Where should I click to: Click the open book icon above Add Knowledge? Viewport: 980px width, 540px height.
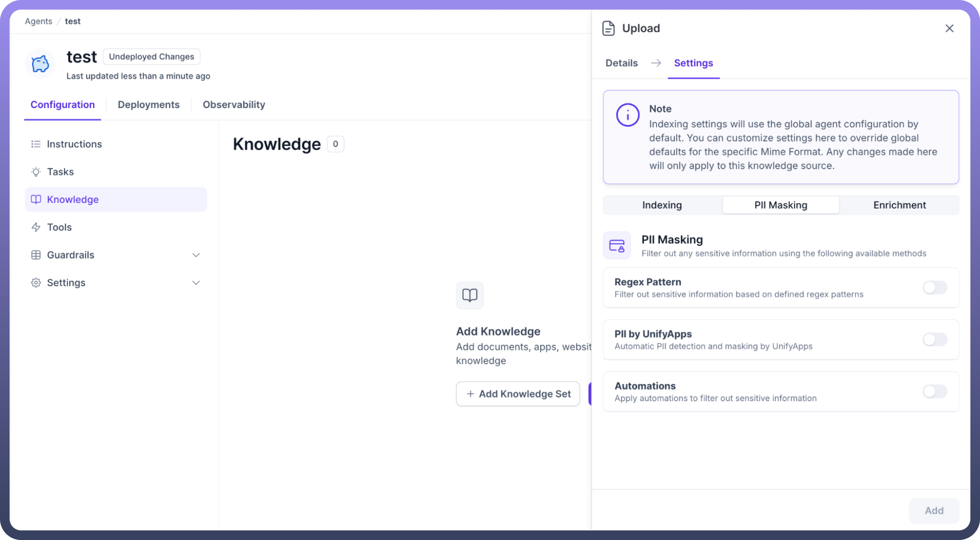pyautogui.click(x=470, y=295)
